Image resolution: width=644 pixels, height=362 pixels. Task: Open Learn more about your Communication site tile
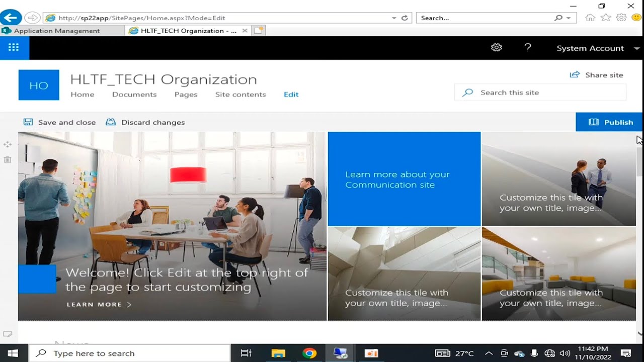click(404, 179)
